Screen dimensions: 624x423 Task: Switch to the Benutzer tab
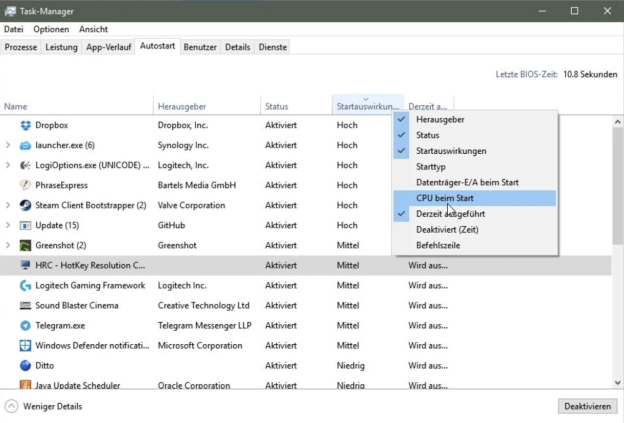tap(200, 47)
